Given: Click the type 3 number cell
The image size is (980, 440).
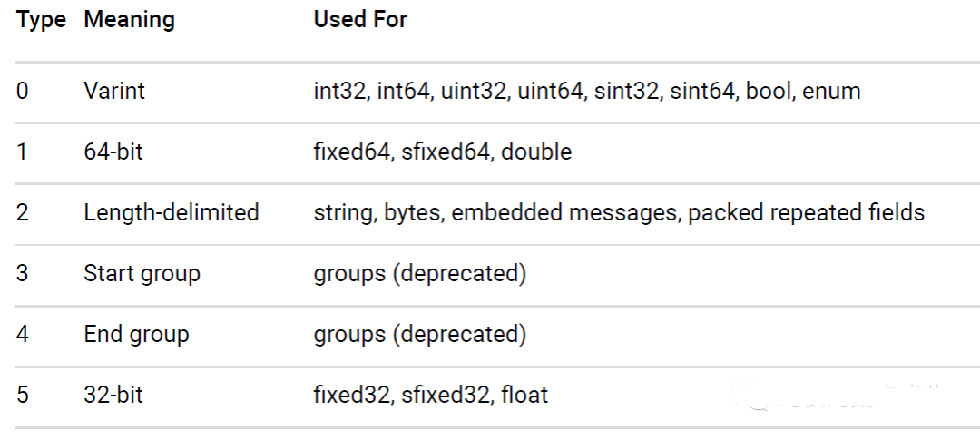Looking at the screenshot, I should click(x=23, y=273).
